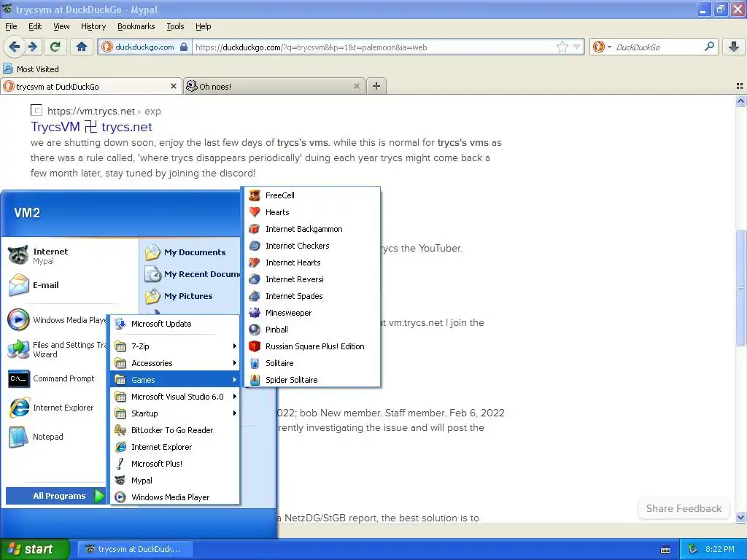Select trycsvm taskbar window button
Viewport: 747px width, 560px height.
coord(134,549)
